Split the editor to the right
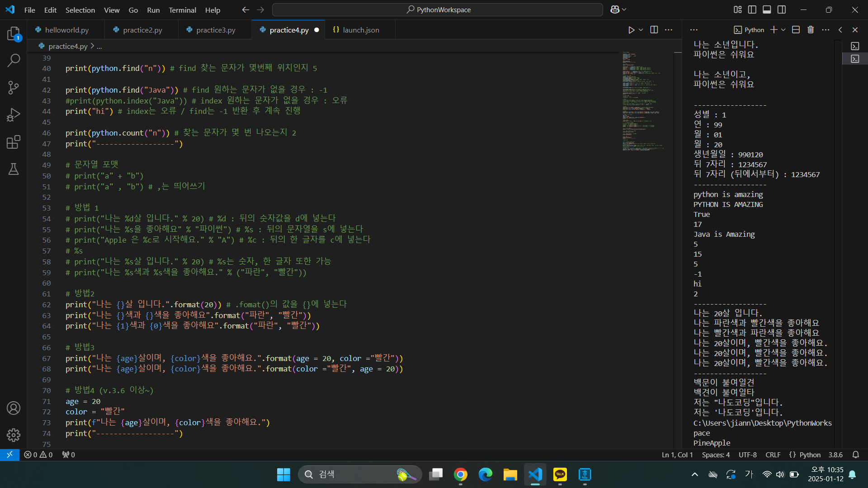868x488 pixels. tap(654, 30)
